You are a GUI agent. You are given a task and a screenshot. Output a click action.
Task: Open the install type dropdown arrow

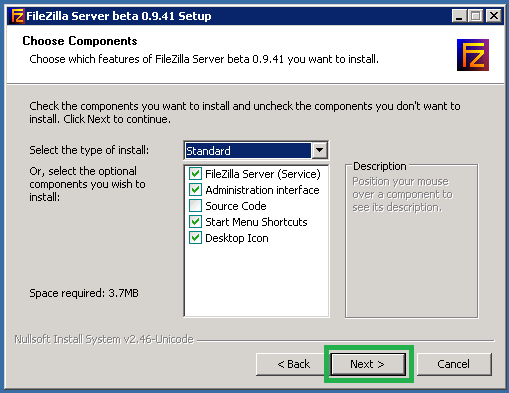(x=319, y=150)
